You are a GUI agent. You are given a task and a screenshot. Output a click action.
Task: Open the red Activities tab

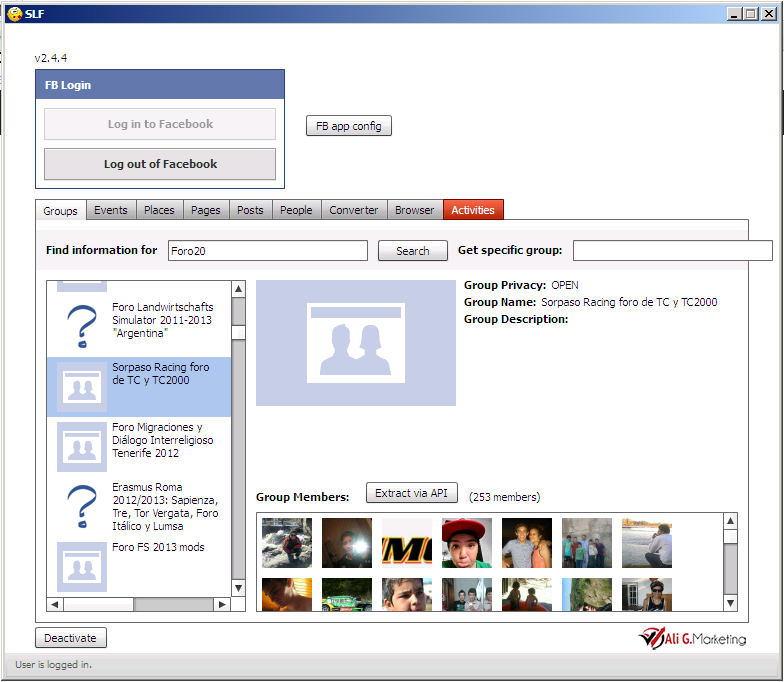(x=473, y=210)
